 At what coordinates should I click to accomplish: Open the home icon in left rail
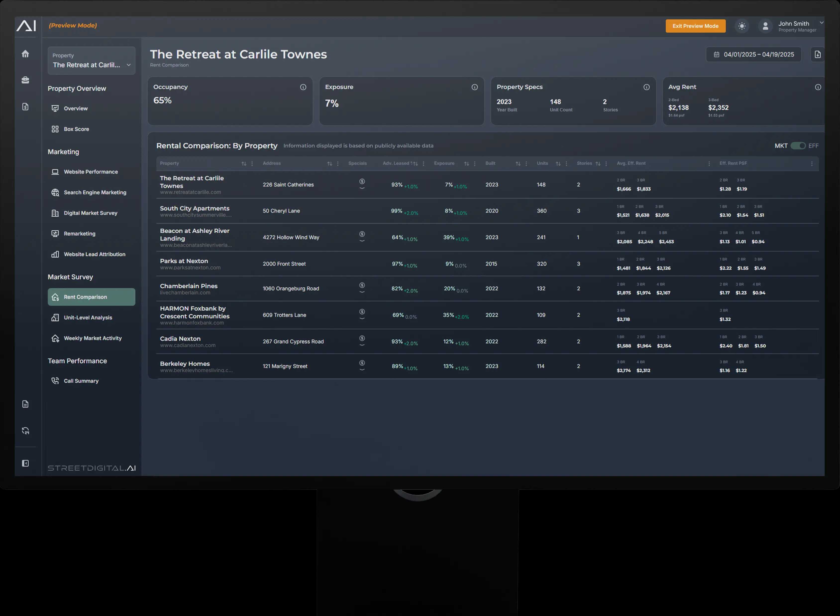pyautogui.click(x=25, y=54)
